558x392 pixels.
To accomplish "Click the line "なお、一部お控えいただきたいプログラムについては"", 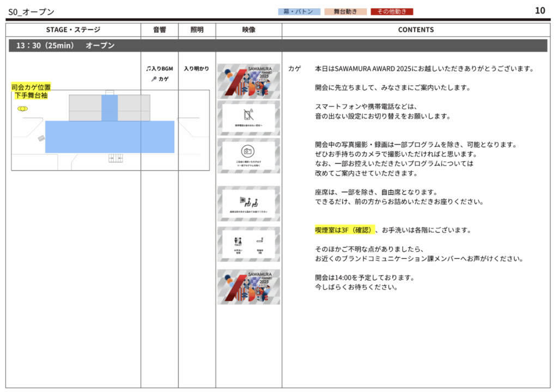I will pyautogui.click(x=395, y=164).
